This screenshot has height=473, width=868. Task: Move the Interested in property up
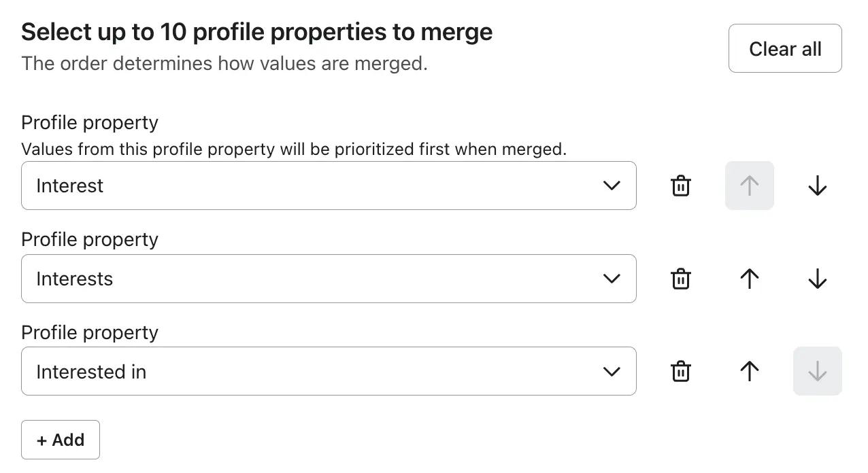[749, 371]
